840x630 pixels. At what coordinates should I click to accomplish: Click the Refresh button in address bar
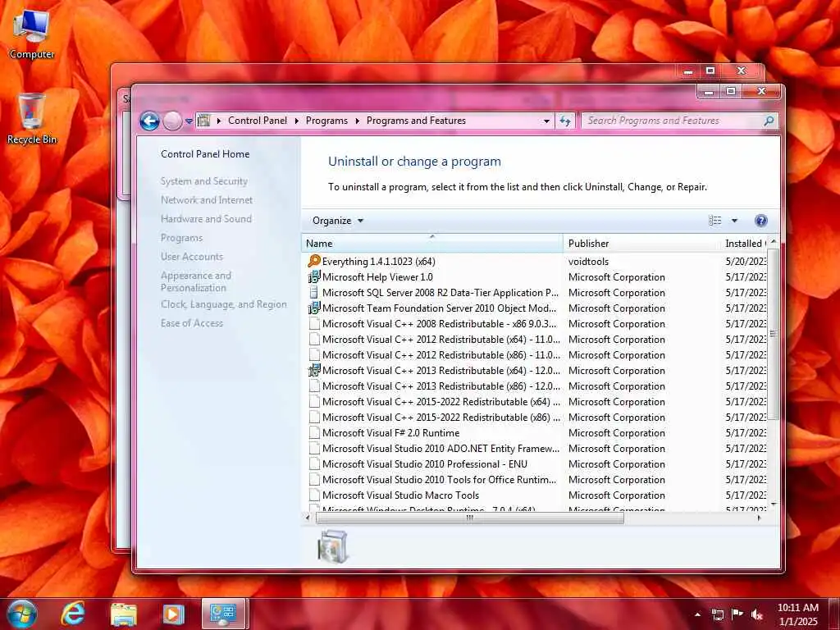point(564,121)
